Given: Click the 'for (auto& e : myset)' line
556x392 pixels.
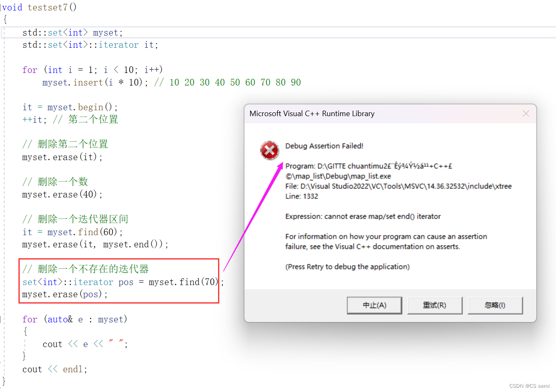Looking at the screenshot, I should click(x=75, y=319).
